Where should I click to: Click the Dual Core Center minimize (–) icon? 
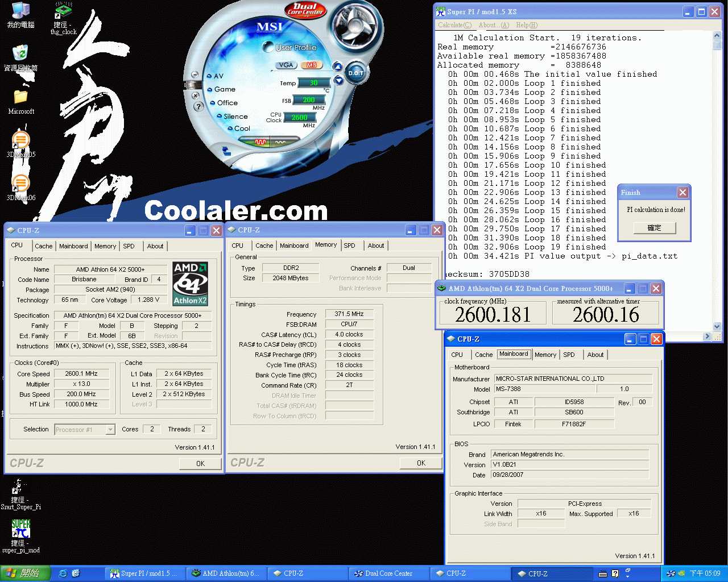[195, 75]
